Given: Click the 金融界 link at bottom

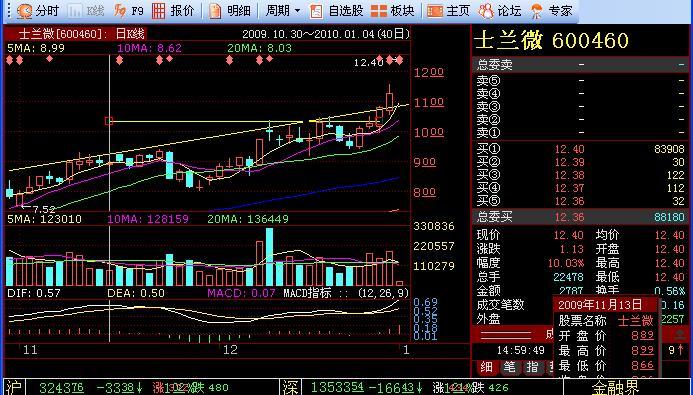Looking at the screenshot, I should 615,387.
